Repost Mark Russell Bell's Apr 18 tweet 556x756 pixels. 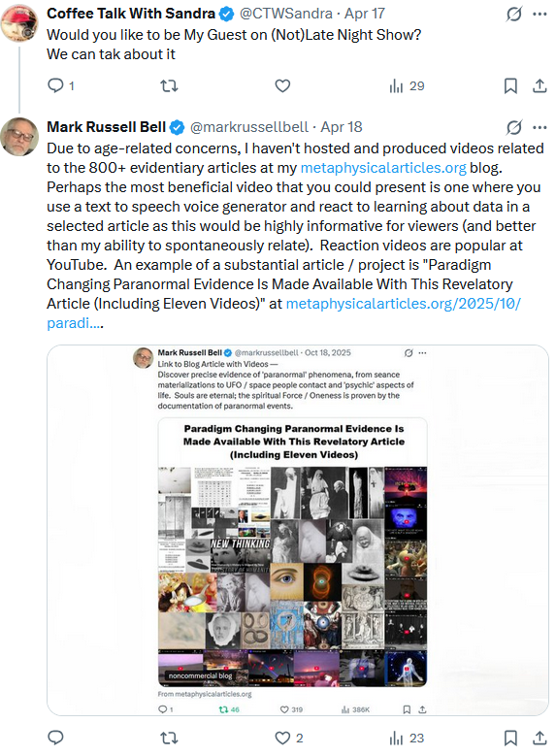pyautogui.click(x=169, y=738)
